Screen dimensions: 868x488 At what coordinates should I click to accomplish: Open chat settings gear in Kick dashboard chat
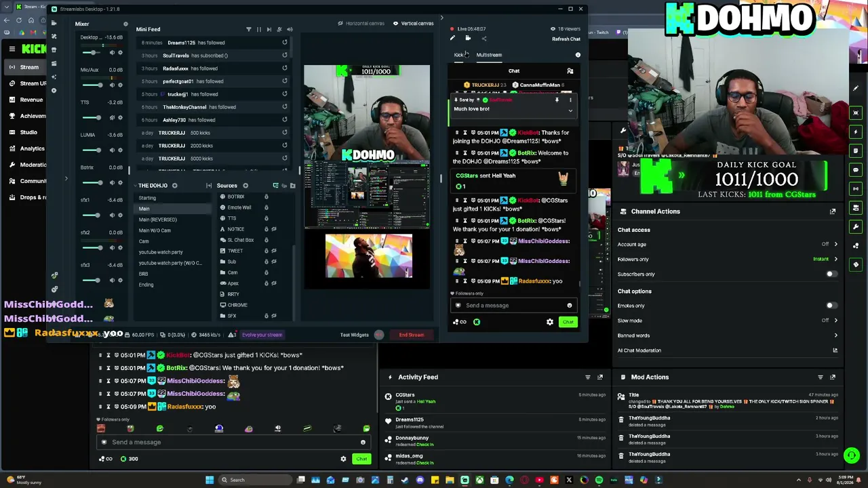(x=343, y=459)
